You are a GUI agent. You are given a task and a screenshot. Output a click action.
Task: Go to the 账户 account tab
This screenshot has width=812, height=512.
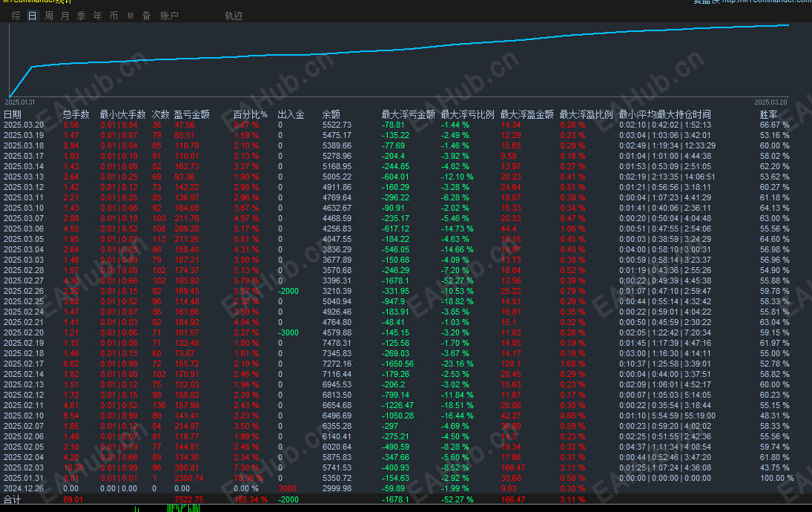(x=169, y=16)
